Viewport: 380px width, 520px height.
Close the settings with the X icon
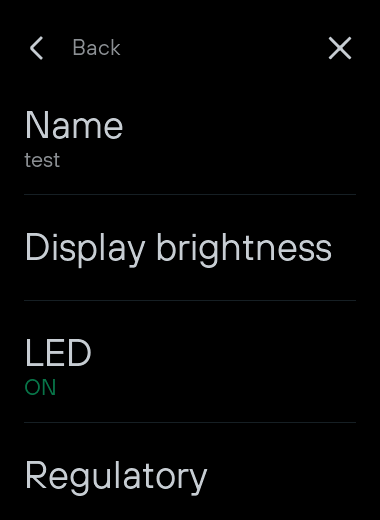[340, 48]
